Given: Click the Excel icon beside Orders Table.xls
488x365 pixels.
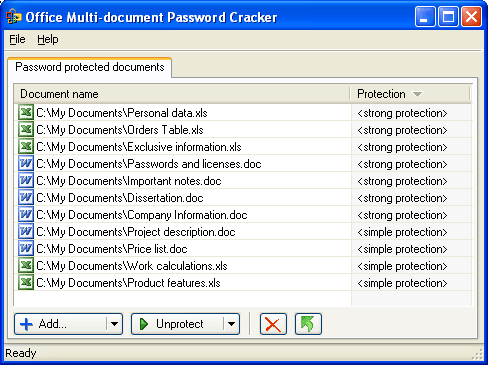Looking at the screenshot, I should [x=26, y=130].
